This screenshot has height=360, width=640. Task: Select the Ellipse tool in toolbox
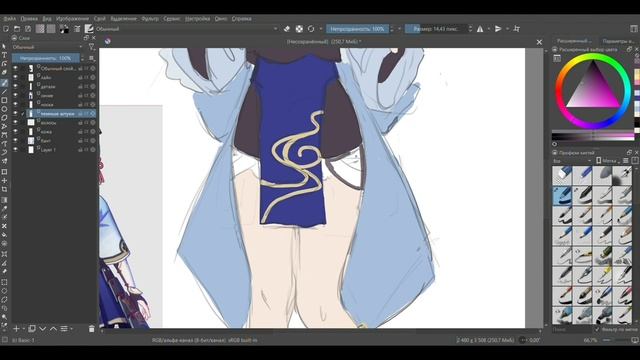[x=4, y=109]
